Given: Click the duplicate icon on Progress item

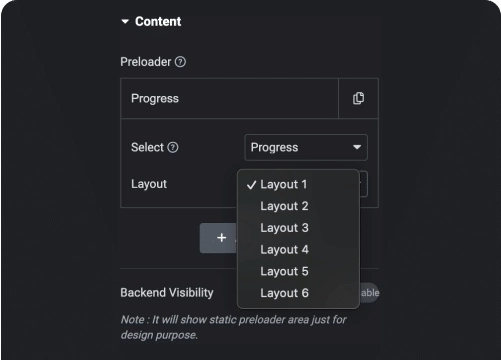Looking at the screenshot, I should (358, 98).
